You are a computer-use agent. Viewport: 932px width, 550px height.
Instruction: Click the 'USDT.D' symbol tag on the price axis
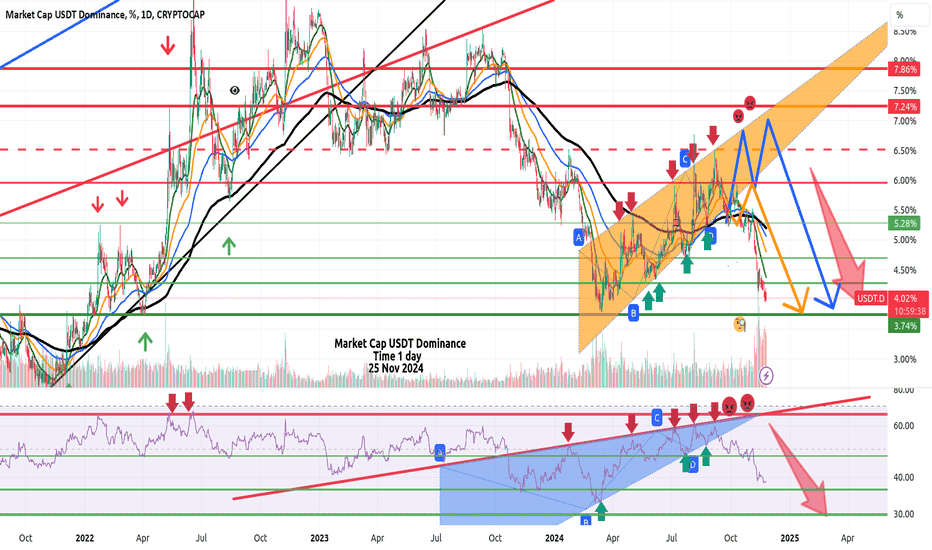871,298
